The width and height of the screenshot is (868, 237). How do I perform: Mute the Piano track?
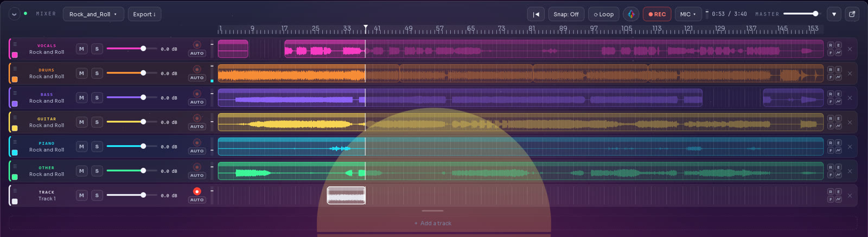(81, 147)
